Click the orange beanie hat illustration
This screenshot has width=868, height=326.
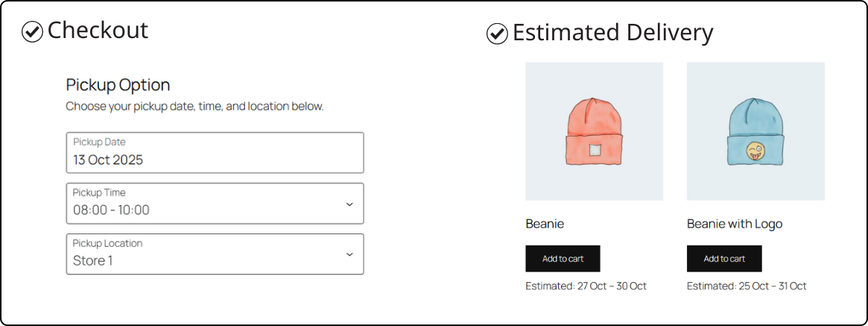594,131
